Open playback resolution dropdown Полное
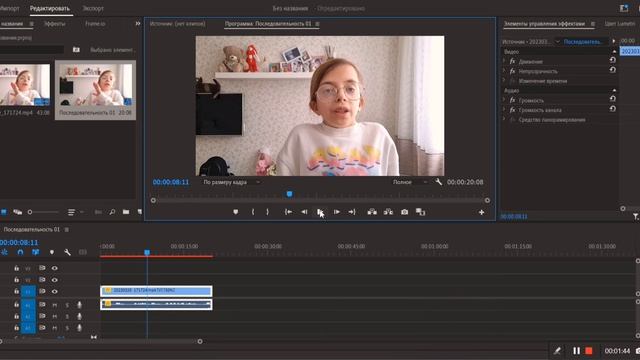This screenshot has width=640, height=360. 410,182
